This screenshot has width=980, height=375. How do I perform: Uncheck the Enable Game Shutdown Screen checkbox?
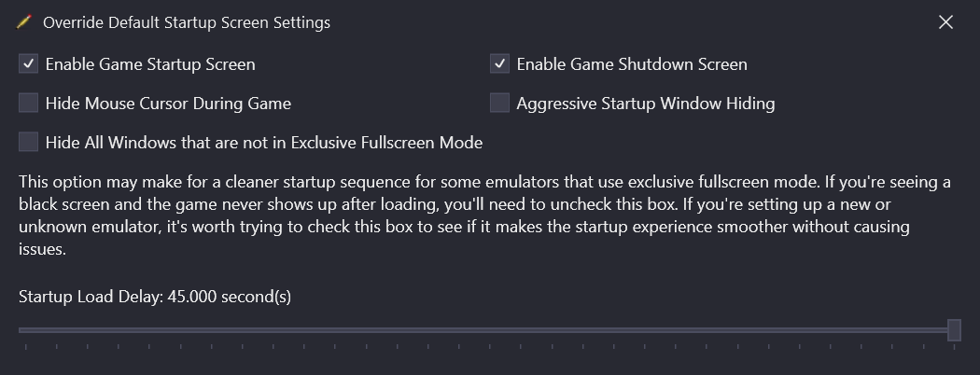[499, 63]
